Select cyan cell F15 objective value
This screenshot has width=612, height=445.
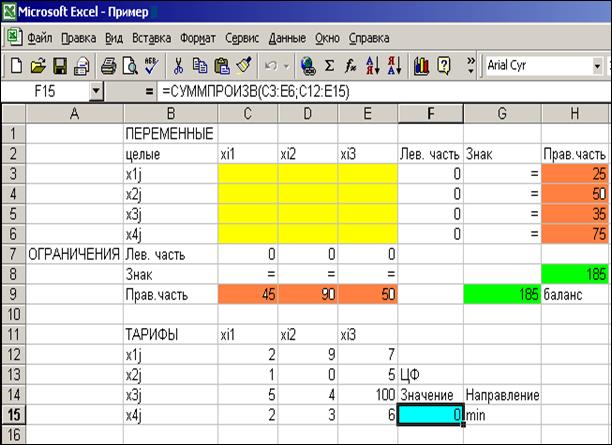[x=430, y=415]
